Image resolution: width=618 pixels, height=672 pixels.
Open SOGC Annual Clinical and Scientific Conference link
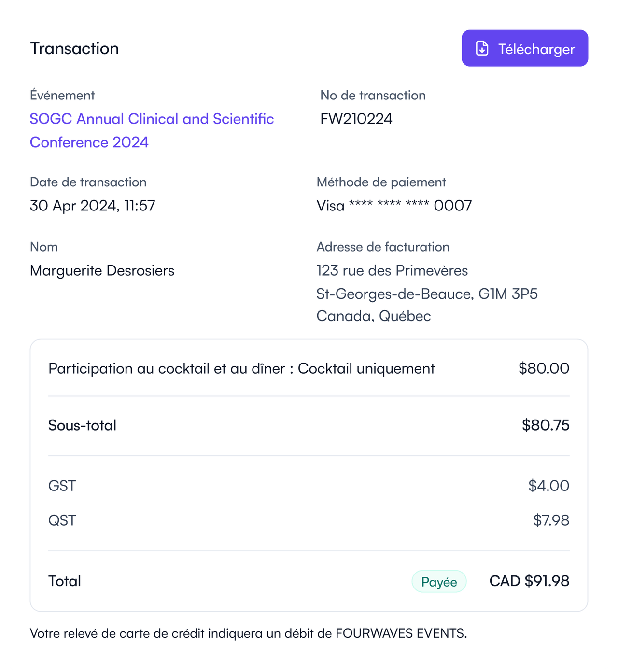click(x=152, y=130)
